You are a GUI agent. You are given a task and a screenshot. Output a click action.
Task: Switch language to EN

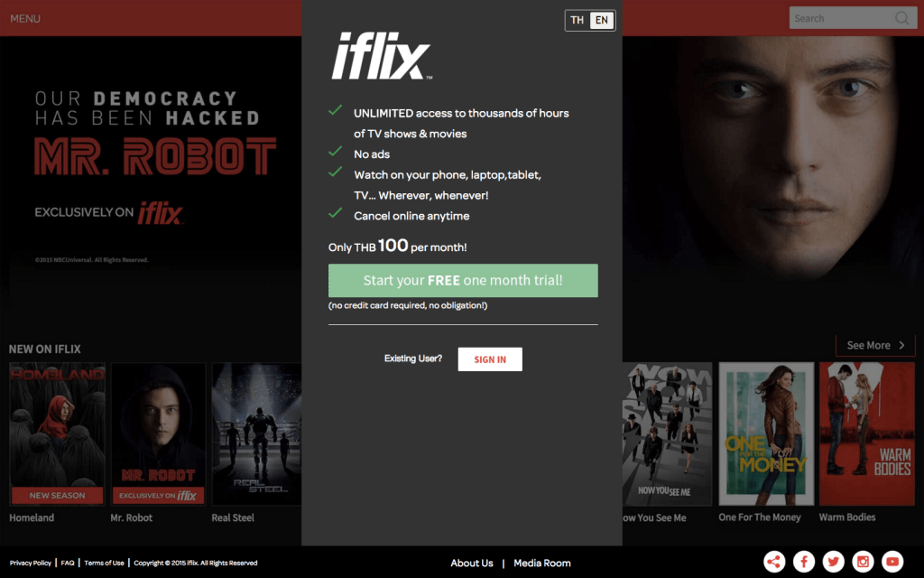(602, 20)
